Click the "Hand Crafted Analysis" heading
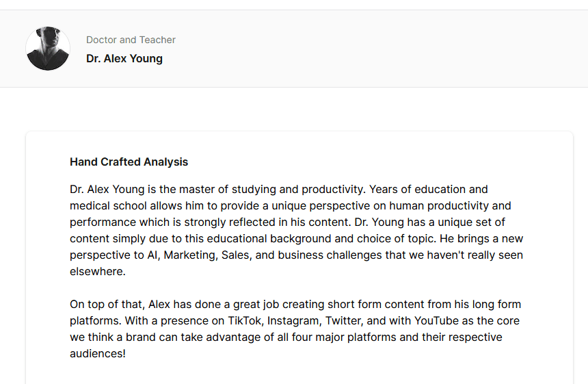Screen dimensions: 588x384 coord(129,162)
